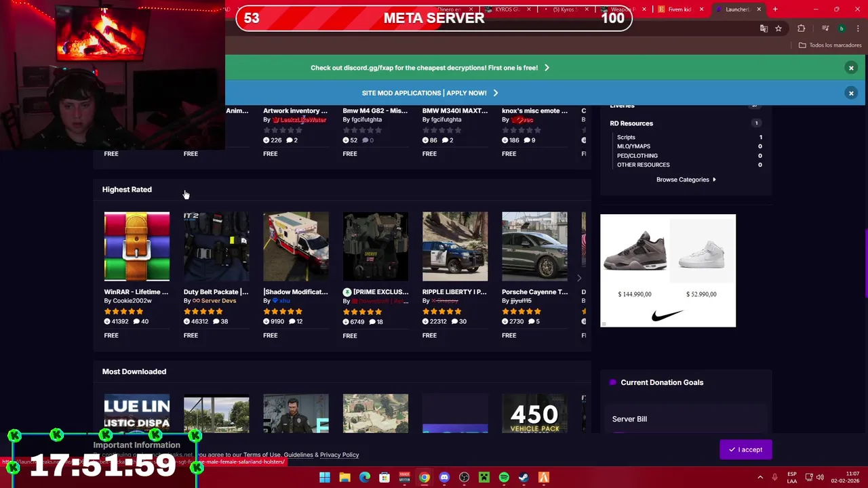Open the 'Privacy Policy' link
Viewport: 868px width, 488px height.
(339, 455)
